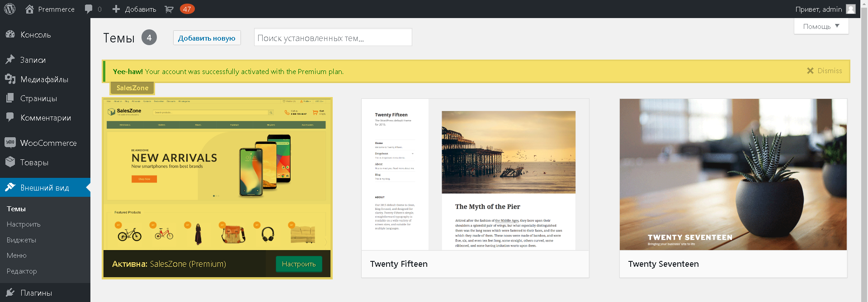Click the Добавить новую button
The width and height of the screenshot is (868, 302).
(x=207, y=38)
